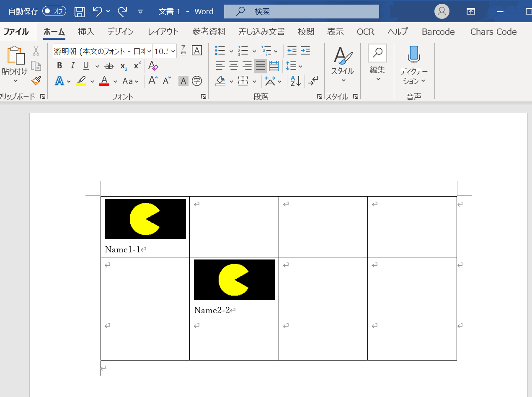Viewport: 532px width, 397px height.
Task: Click the Pac-Man image labeled Name2-2
Action: [x=234, y=280]
